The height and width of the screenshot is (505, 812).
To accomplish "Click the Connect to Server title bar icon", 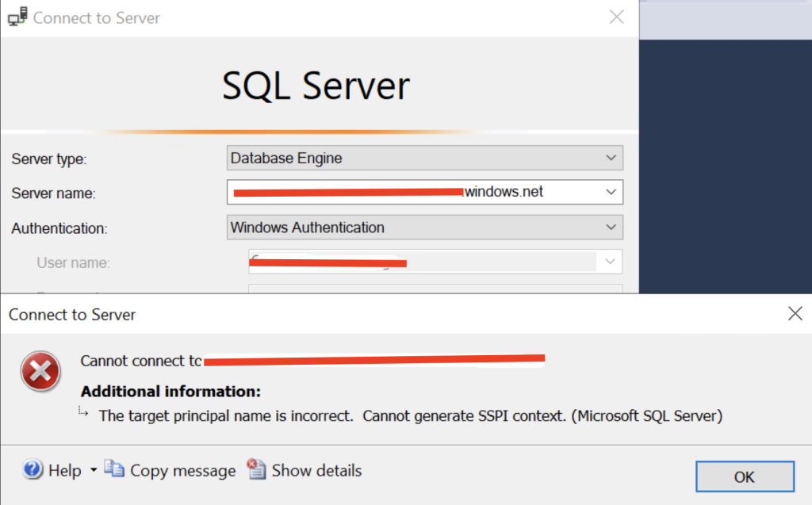I will [17, 17].
